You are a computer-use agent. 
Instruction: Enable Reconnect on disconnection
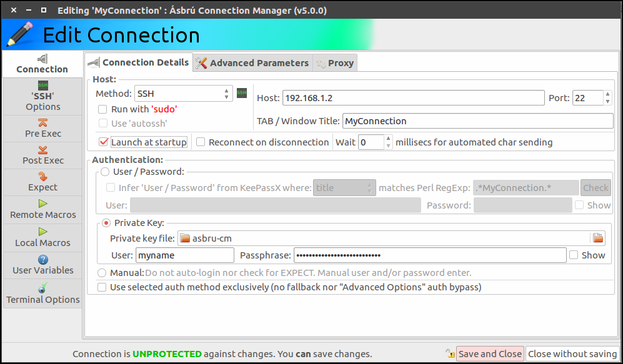(x=201, y=142)
